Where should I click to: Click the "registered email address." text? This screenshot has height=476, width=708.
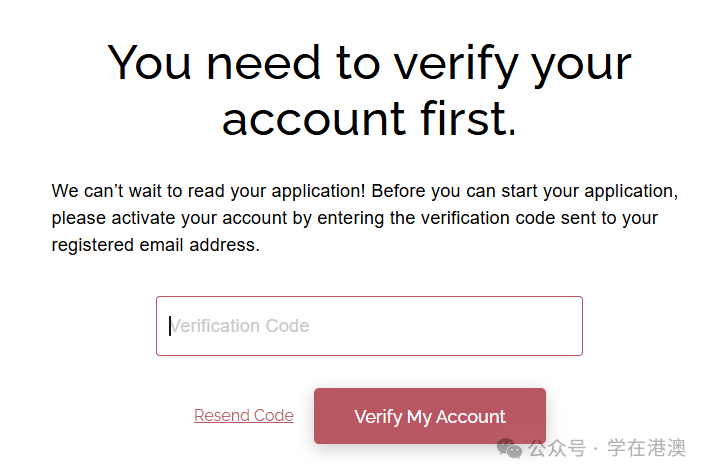(x=155, y=245)
